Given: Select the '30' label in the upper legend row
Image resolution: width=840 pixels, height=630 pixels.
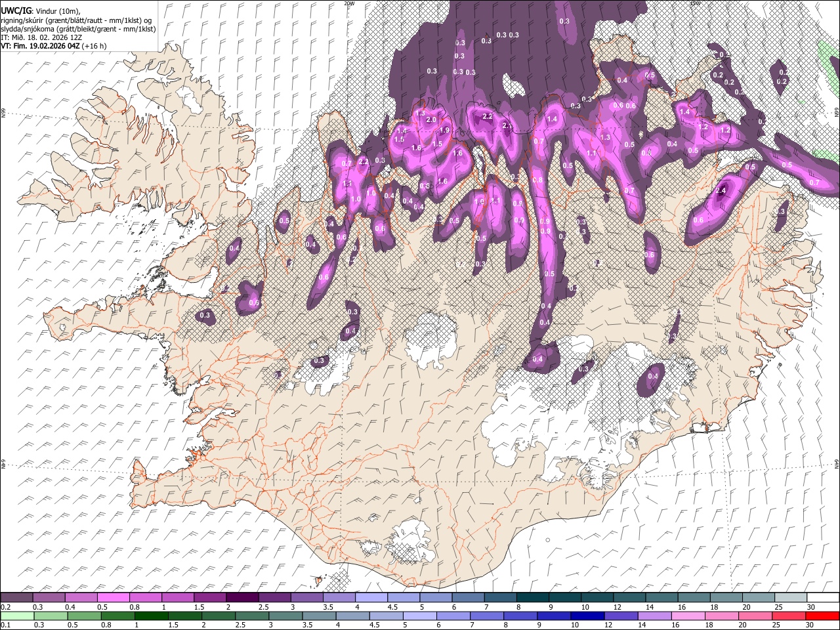Looking at the screenshot, I should tap(810, 607).
